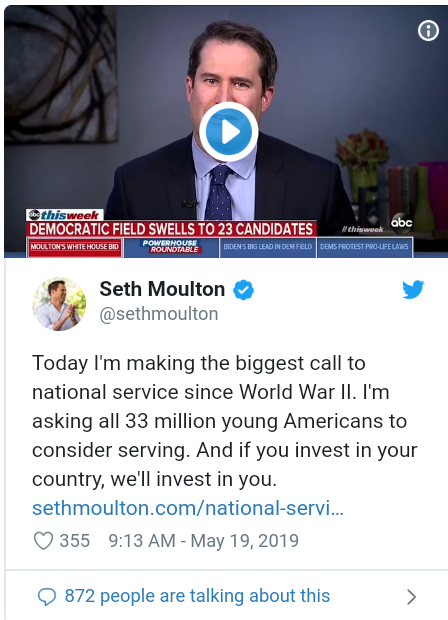Open Seth Moulton's profile picture
The image size is (448, 620).
coord(59,304)
